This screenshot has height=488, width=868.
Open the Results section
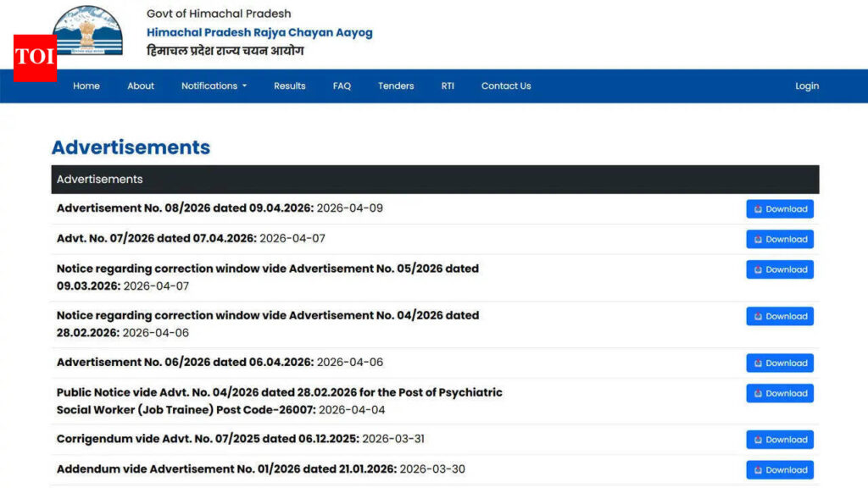tap(289, 86)
